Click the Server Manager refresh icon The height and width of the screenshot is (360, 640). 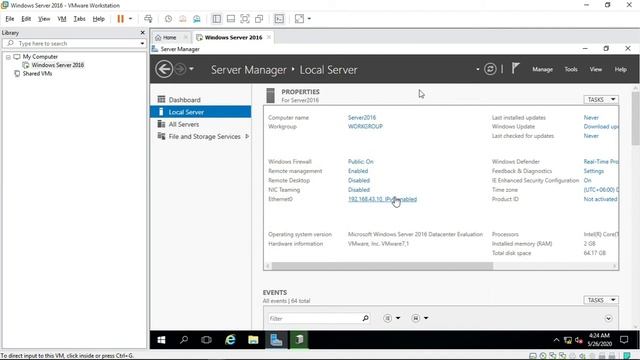pyautogui.click(x=490, y=69)
